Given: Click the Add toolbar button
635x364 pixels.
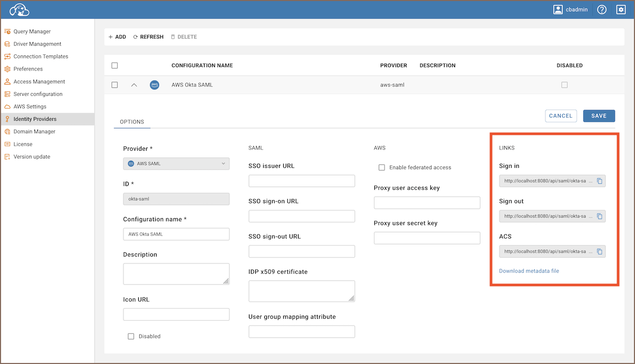Looking at the screenshot, I should click(x=117, y=37).
